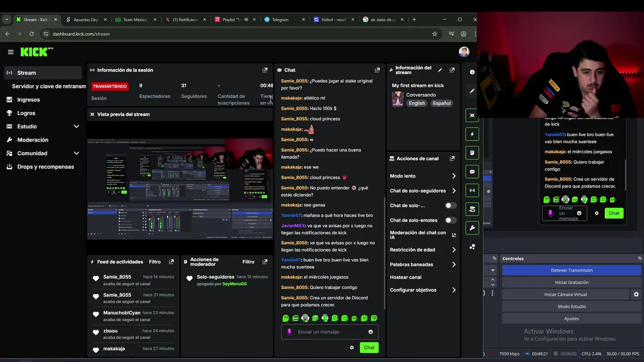
Task: Open virtual camera settings gear in OBS
Action: 636,295
